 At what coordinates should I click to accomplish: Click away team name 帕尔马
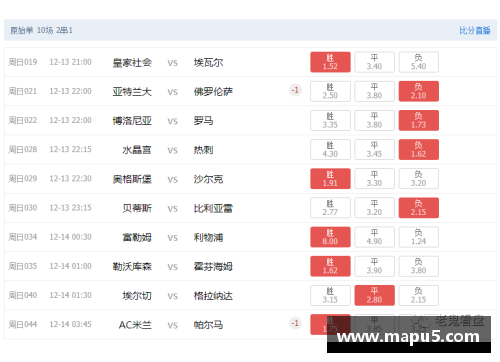[208, 325]
